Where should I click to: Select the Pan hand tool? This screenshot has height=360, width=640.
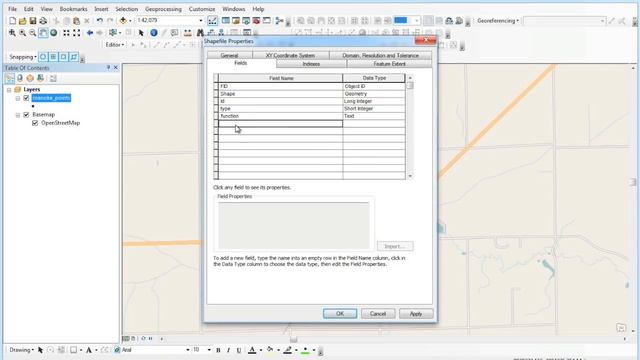(43, 33)
